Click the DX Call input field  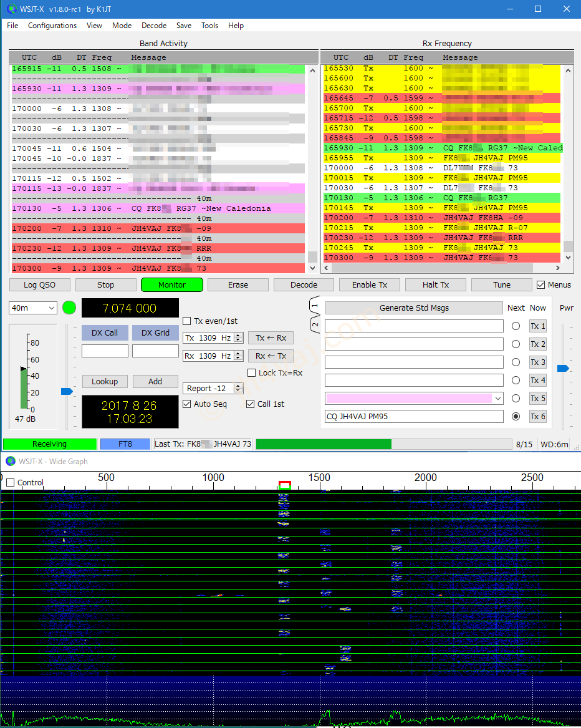[105, 351]
